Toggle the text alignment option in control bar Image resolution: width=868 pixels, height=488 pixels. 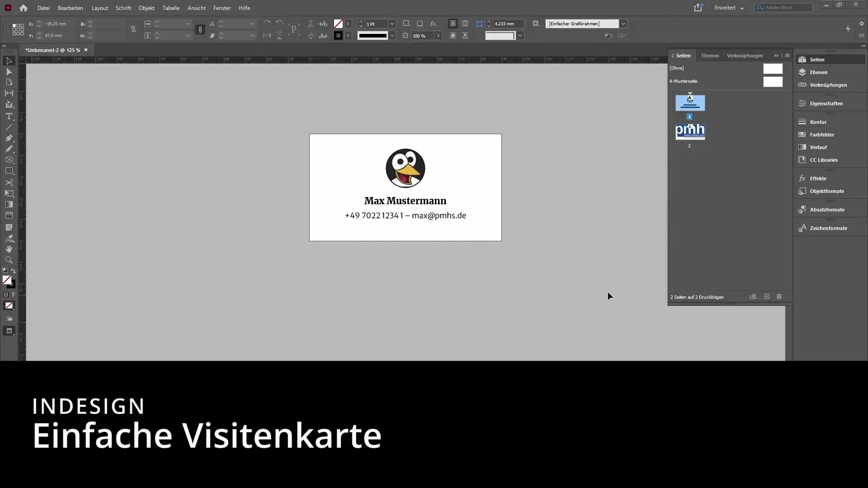pos(453,23)
